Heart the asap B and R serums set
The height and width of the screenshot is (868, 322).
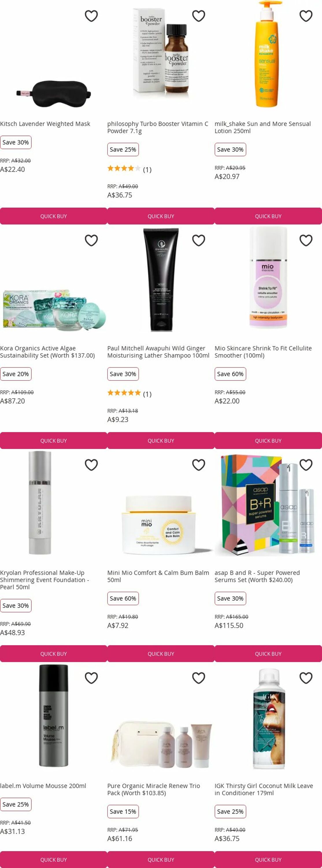(306, 465)
